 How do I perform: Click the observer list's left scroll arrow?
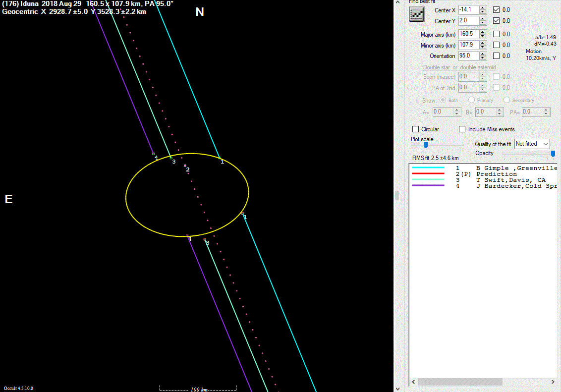pos(413,382)
